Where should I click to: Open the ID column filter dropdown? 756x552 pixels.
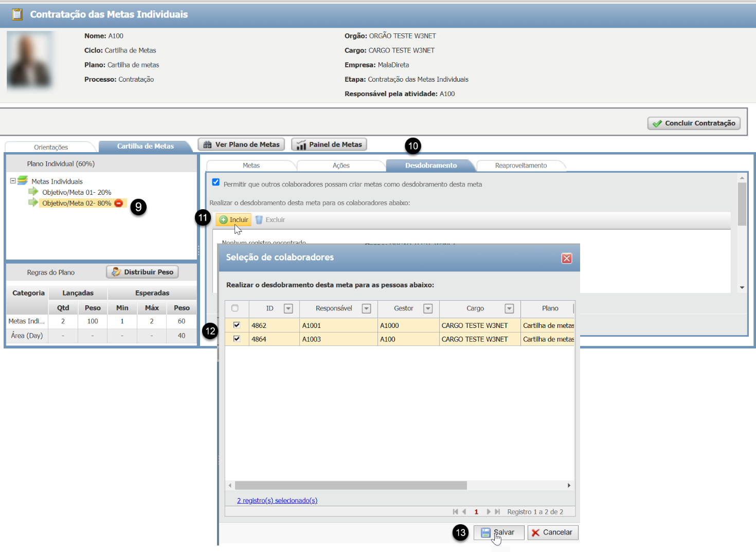(289, 308)
